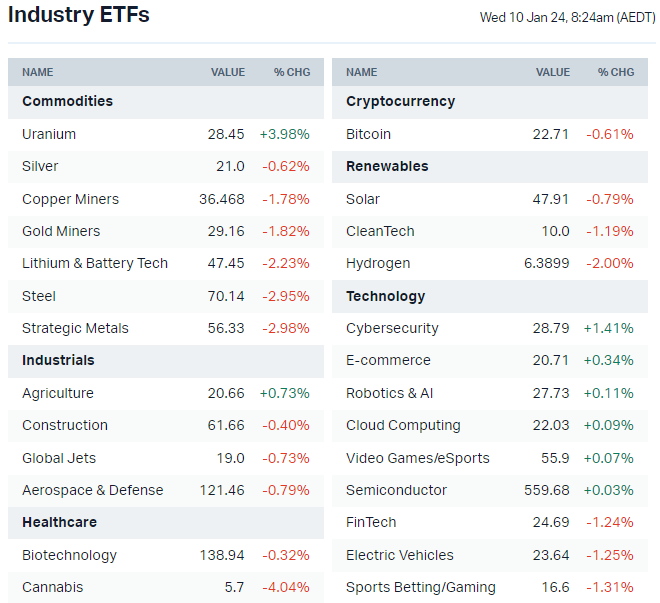This screenshot has height=603, width=660.
Task: Open the Semiconductor ETF entry
Action: 396,490
